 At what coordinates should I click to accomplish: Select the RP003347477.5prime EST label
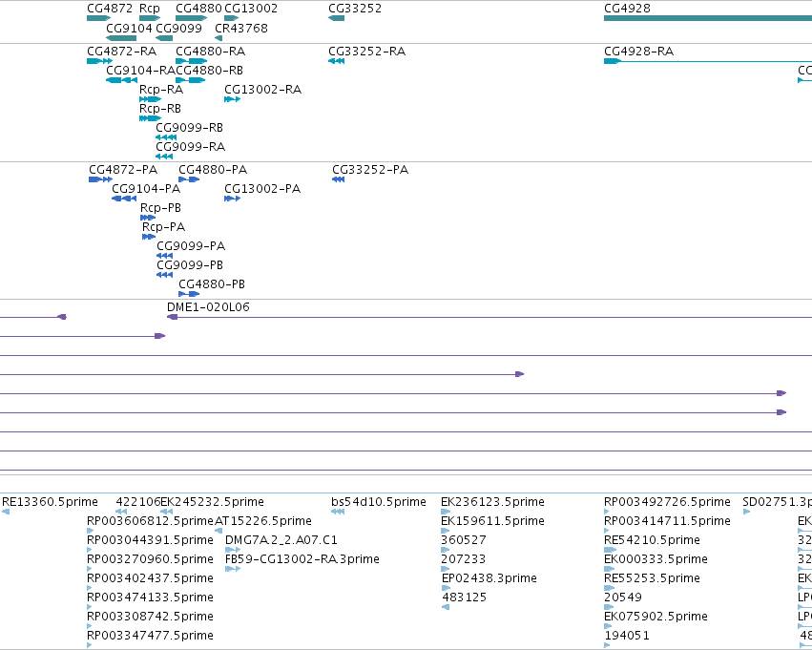click(150, 637)
